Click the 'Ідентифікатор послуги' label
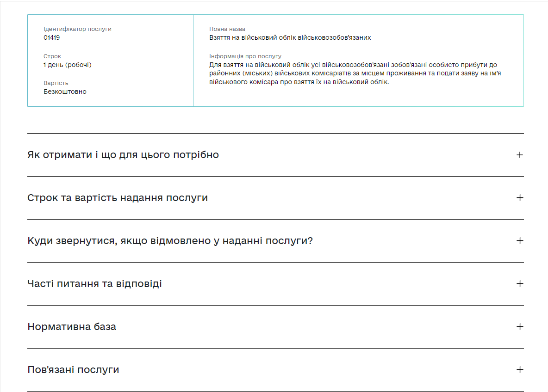 [x=77, y=29]
